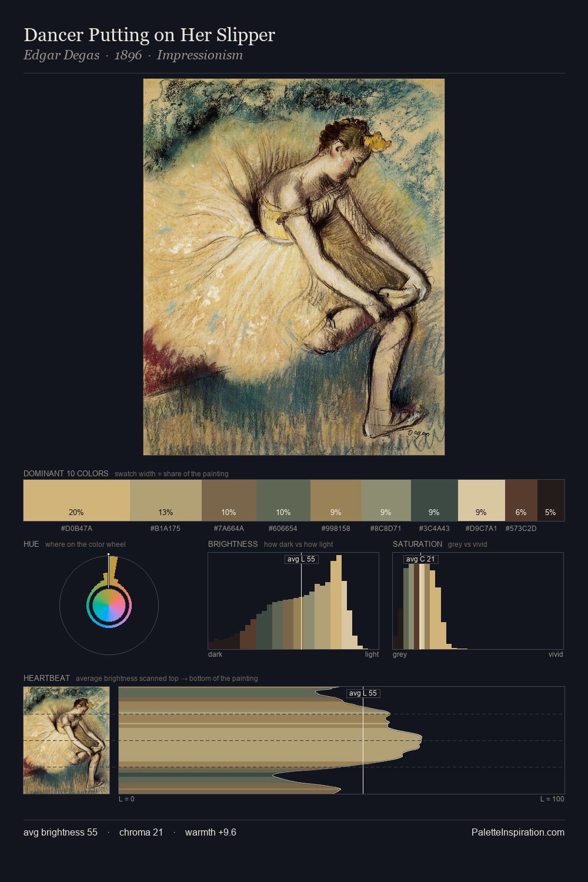This screenshot has height=882, width=588.
Task: Select the 13% swatch labeled #B1A175
Action: click(x=166, y=500)
